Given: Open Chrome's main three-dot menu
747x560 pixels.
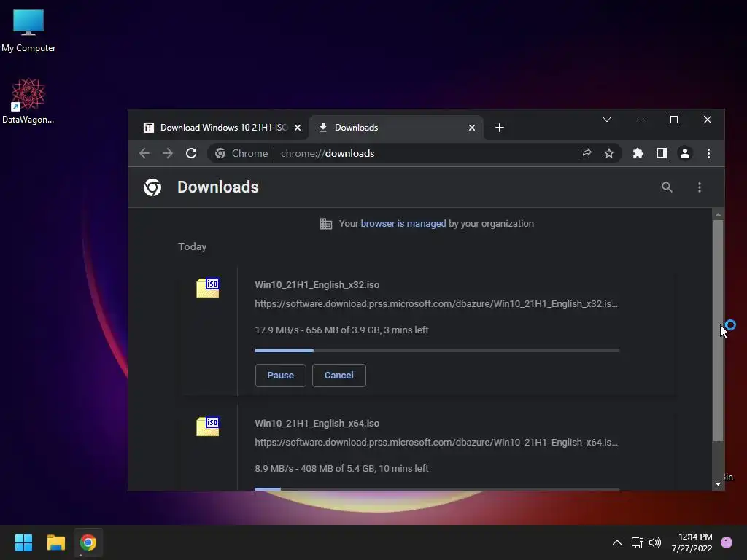Looking at the screenshot, I should click(x=708, y=153).
